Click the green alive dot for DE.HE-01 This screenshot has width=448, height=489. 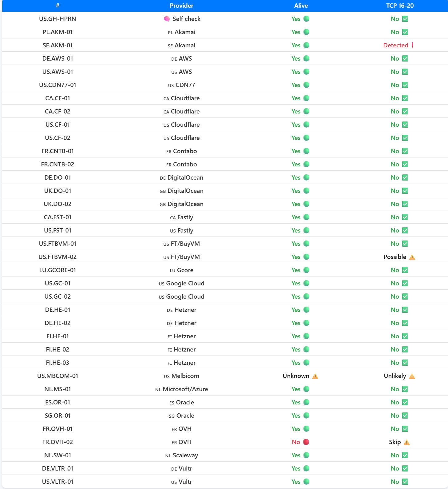(x=306, y=310)
